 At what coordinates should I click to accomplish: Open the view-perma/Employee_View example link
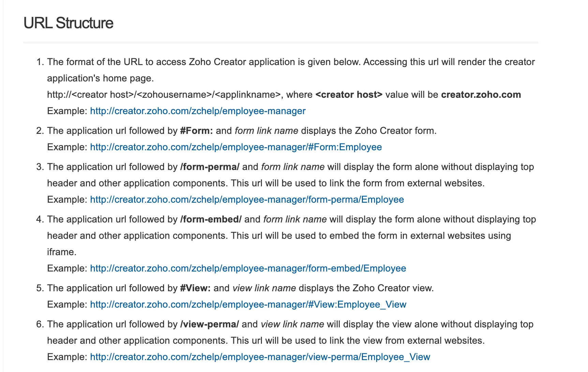click(x=260, y=357)
